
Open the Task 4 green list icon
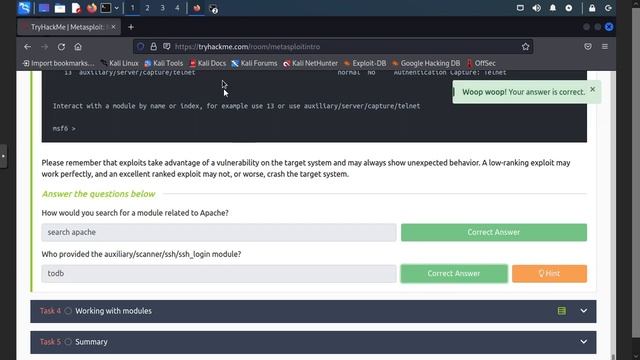pos(562,311)
